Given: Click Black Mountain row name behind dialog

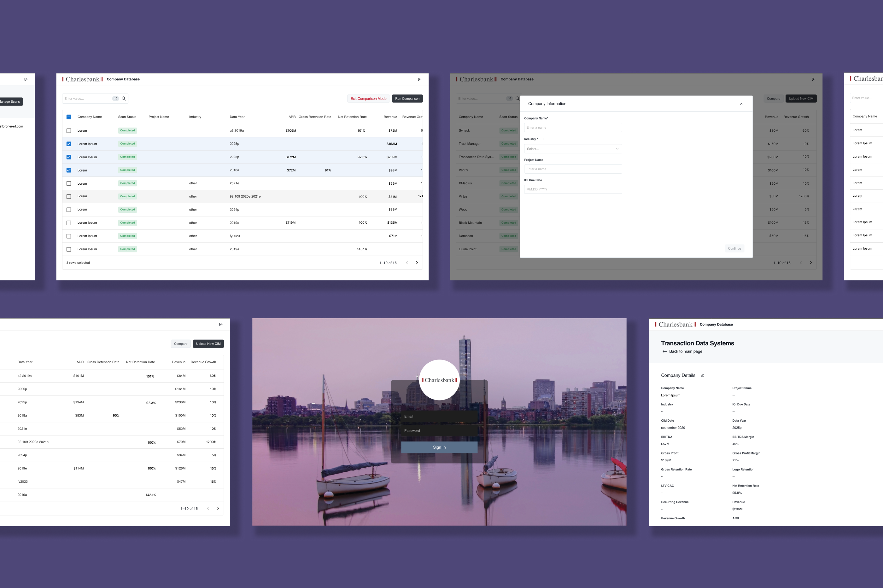Looking at the screenshot, I should coord(470,223).
